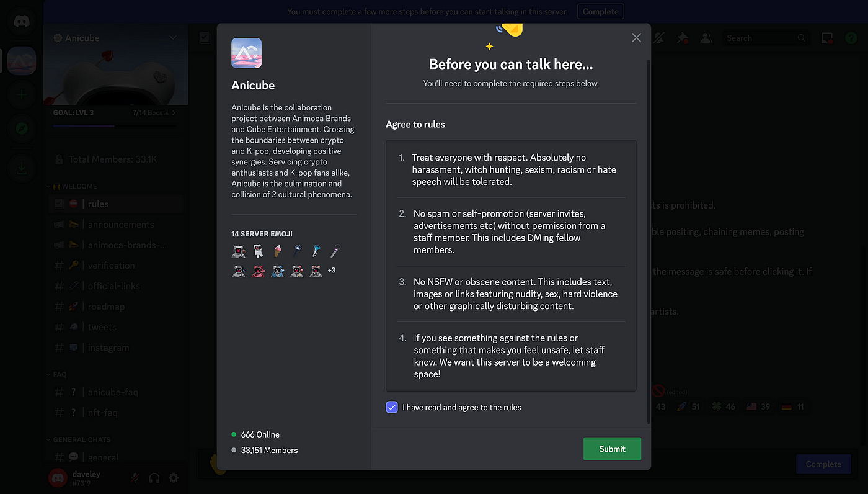Click the +3 more emoji indicator
868x494 pixels.
(332, 271)
